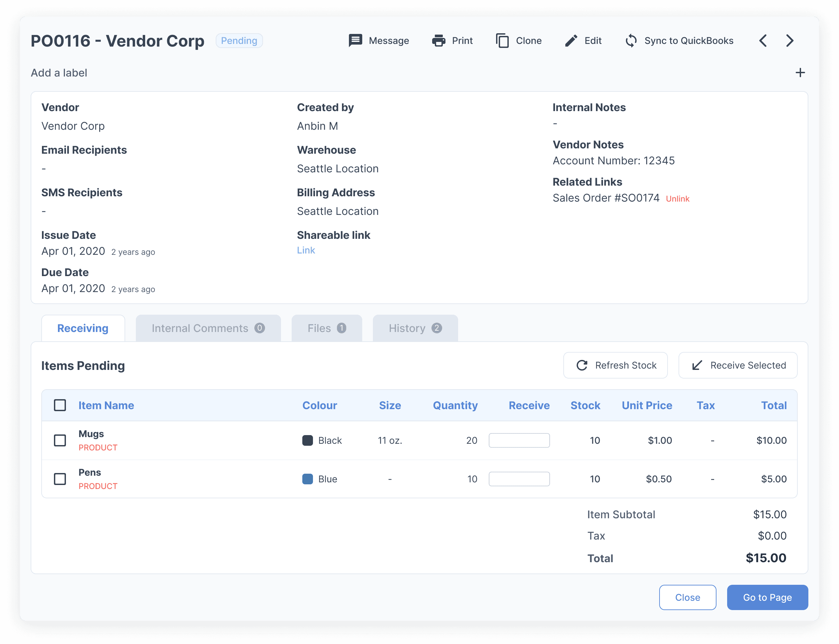
Task: Open the Files tab
Action: click(x=327, y=328)
